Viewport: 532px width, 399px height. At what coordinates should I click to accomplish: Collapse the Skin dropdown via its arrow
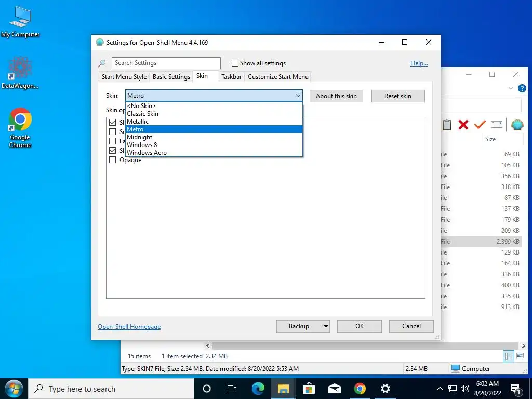[298, 96]
